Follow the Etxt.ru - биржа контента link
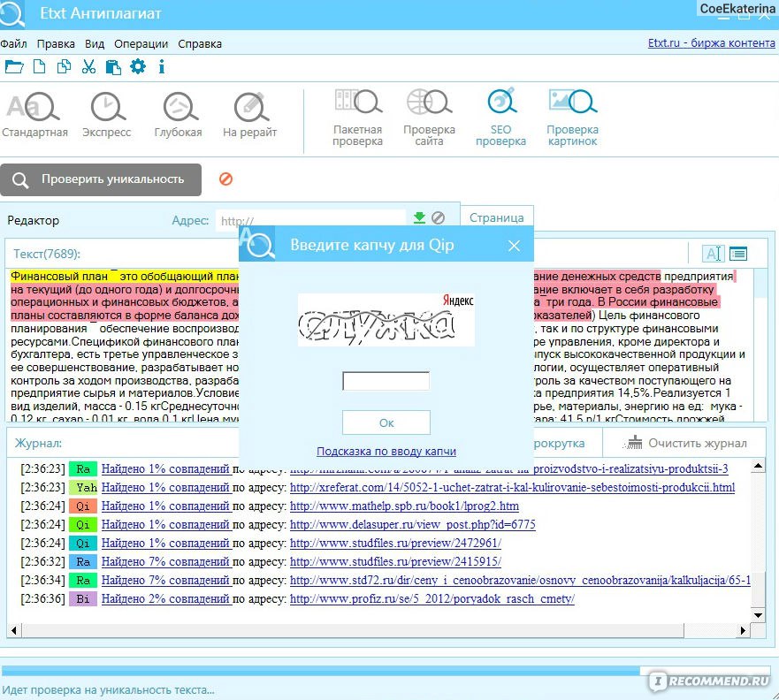This screenshot has height=700, width=779. pyautogui.click(x=712, y=43)
